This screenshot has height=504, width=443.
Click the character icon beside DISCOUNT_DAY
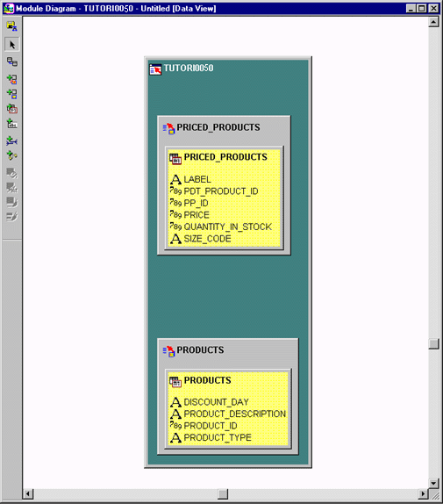click(175, 402)
